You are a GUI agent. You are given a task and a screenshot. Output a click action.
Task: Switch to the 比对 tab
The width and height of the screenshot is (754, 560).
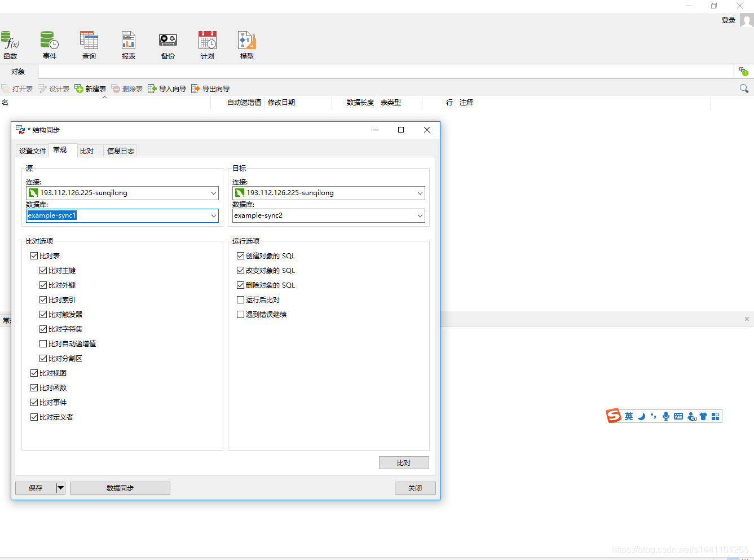[87, 151]
